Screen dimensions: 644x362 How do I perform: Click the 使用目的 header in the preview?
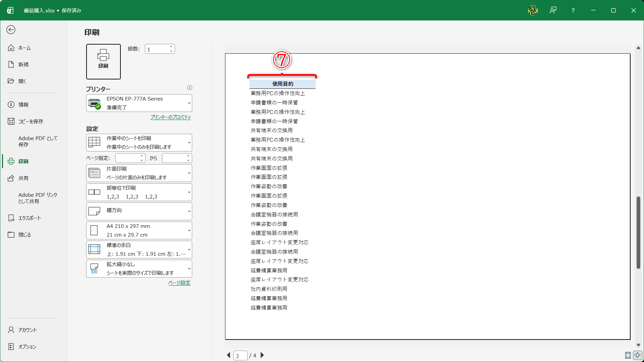pyautogui.click(x=282, y=84)
